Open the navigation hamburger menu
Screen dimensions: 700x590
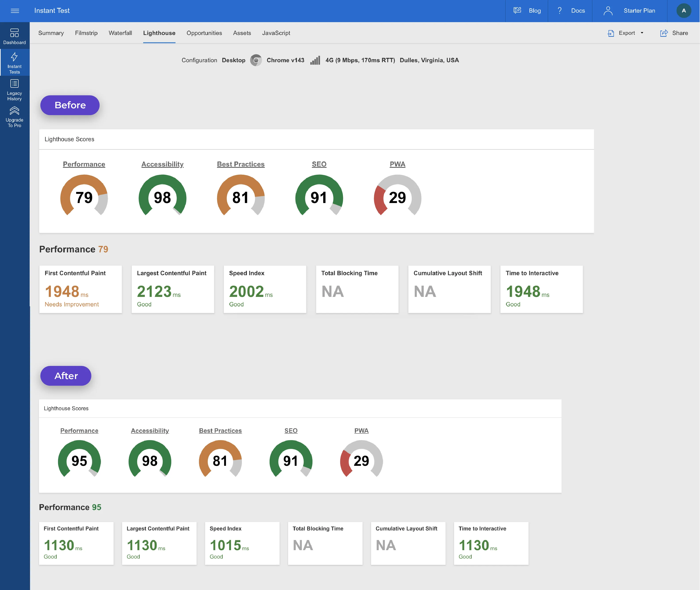pos(15,11)
